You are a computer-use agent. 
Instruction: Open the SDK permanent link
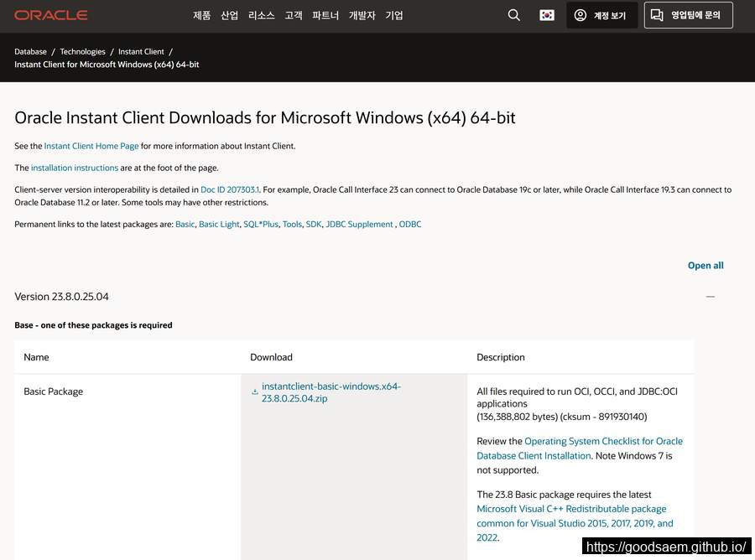(x=314, y=224)
